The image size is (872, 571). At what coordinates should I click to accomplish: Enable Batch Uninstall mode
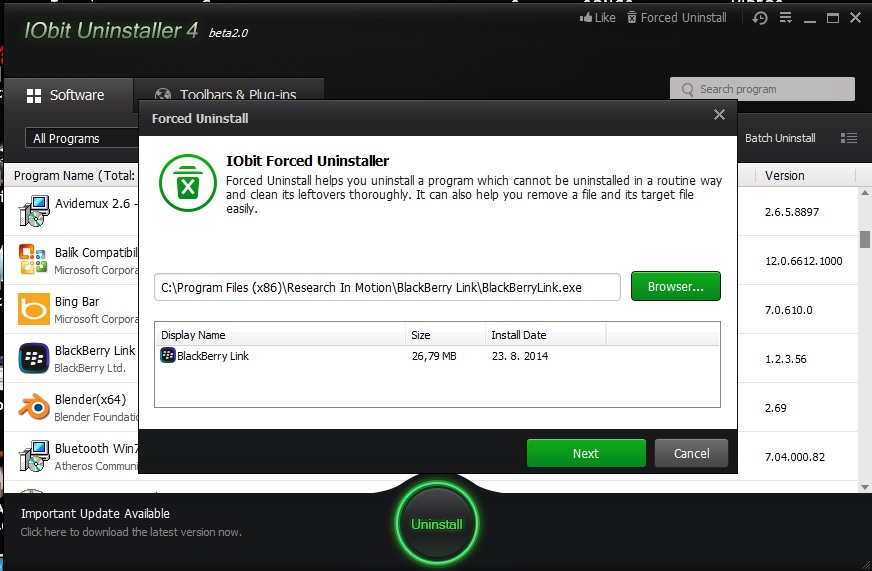pyautogui.click(x=780, y=138)
